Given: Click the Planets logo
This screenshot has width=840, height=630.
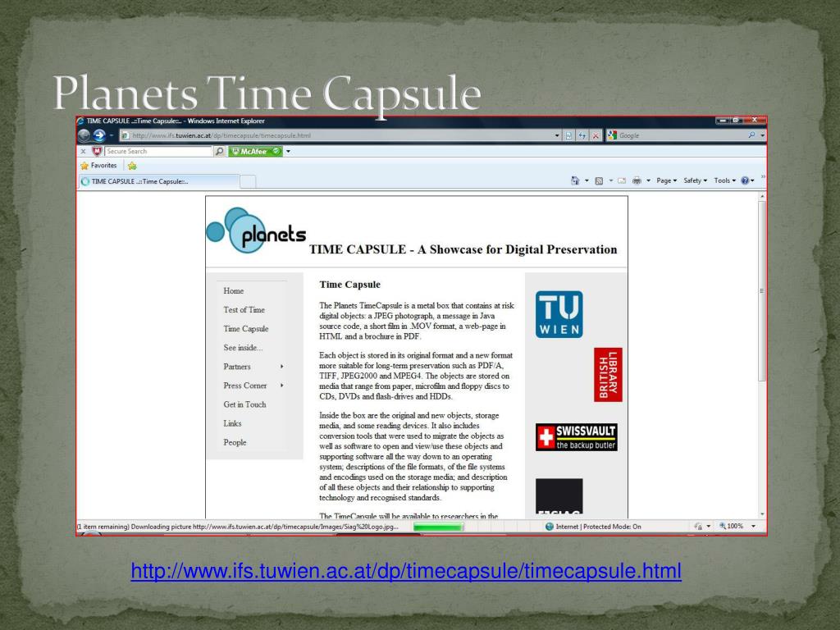Looking at the screenshot, I should click(x=256, y=231).
